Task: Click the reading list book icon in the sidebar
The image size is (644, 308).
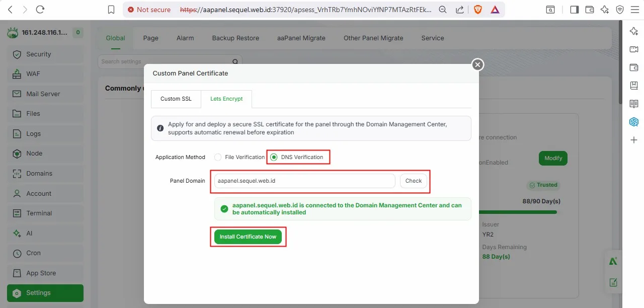Action: (634, 104)
